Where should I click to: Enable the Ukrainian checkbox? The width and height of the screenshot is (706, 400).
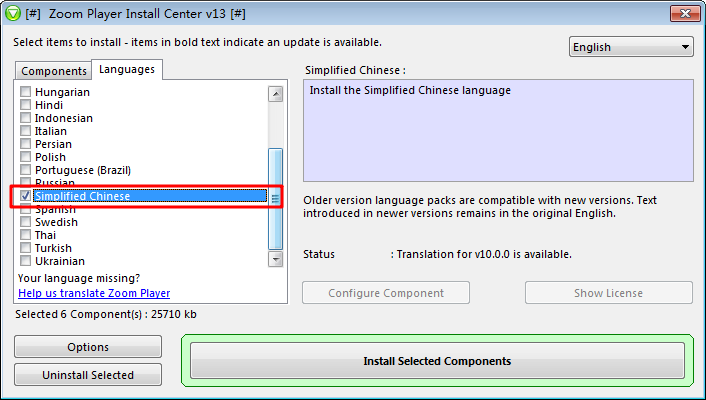click(26, 261)
